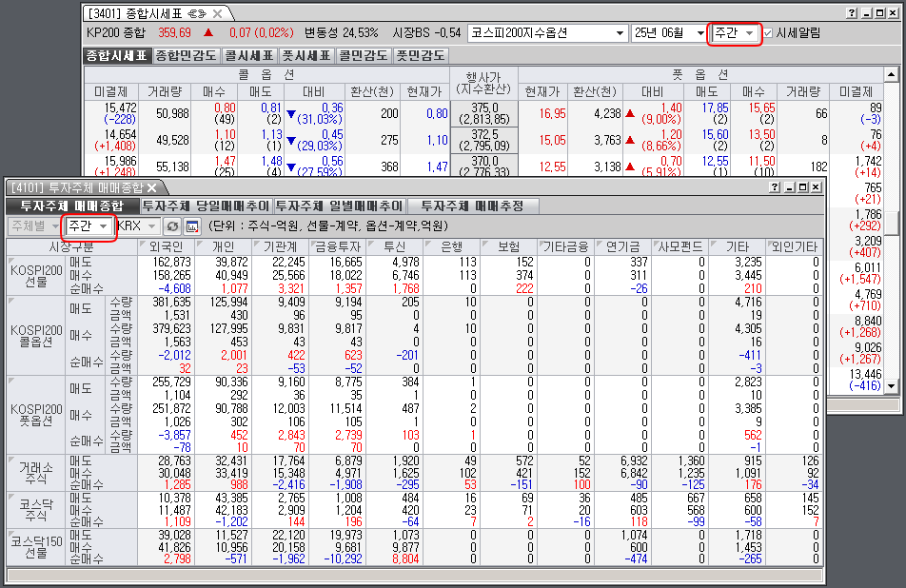Viewport: 906px width, 588px height.
Task: Switch to the 종합민감도 tab
Action: pyautogui.click(x=187, y=56)
